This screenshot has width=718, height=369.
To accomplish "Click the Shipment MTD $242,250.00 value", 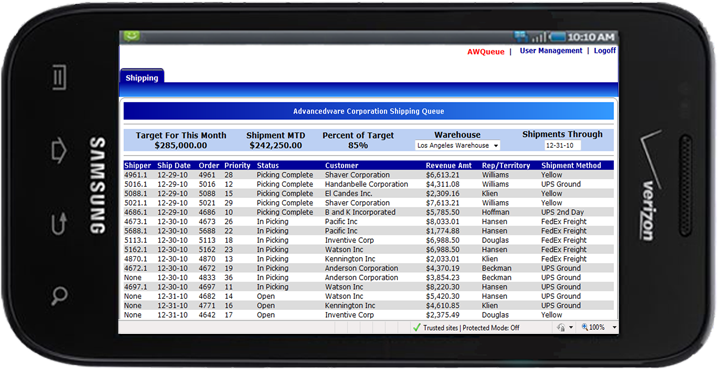I will [x=276, y=146].
